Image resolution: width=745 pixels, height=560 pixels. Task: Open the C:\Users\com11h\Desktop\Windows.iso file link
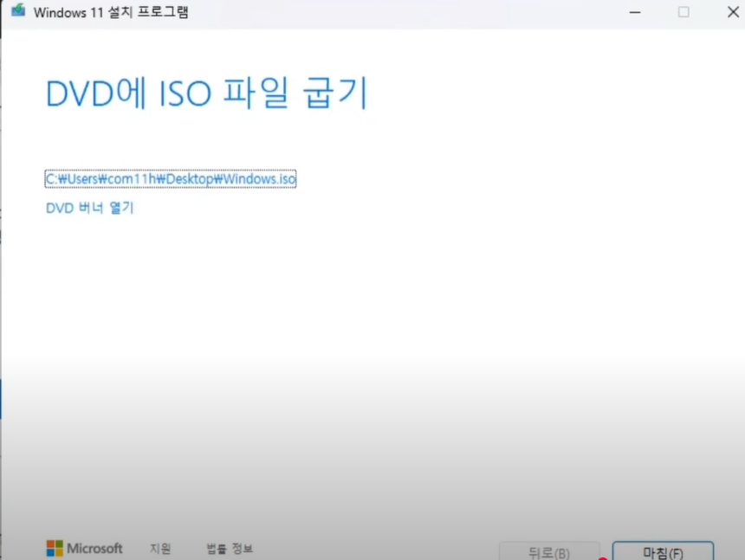point(171,179)
